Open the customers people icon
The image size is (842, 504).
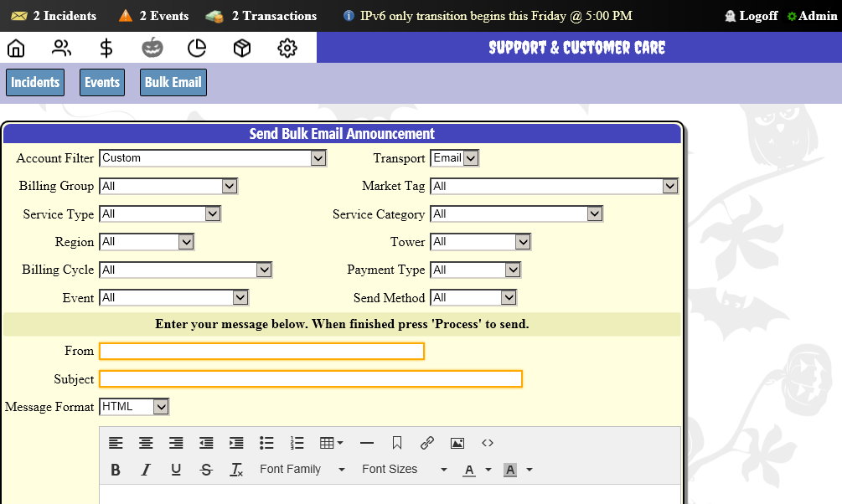(61, 48)
